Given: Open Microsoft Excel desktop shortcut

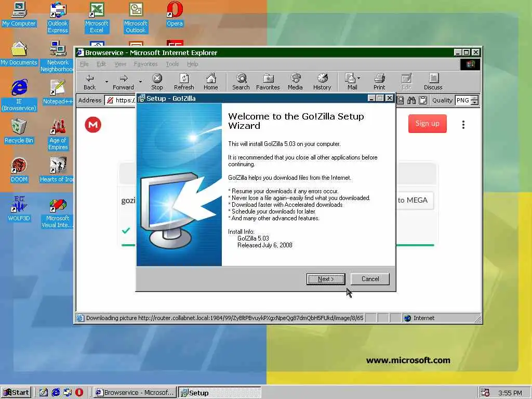Looking at the screenshot, I should click(97, 18).
